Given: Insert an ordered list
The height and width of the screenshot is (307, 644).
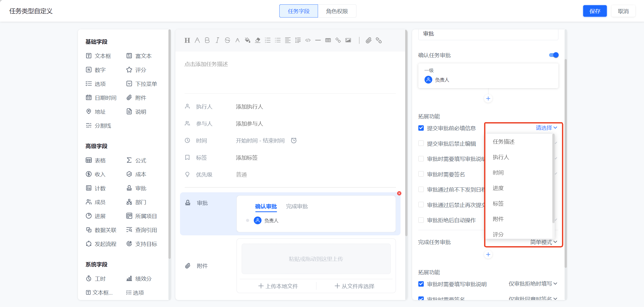Looking at the screenshot, I should (268, 40).
